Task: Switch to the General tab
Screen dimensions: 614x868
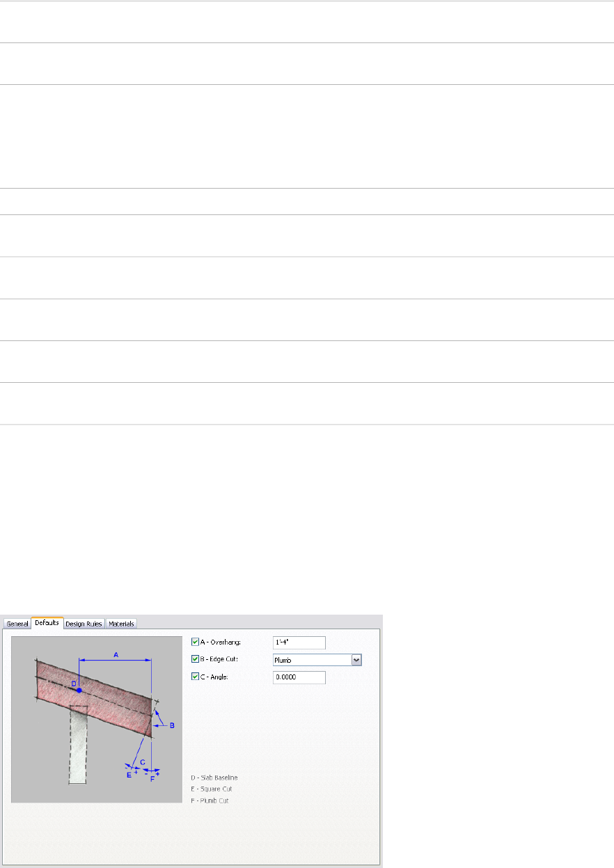Action: [x=17, y=624]
